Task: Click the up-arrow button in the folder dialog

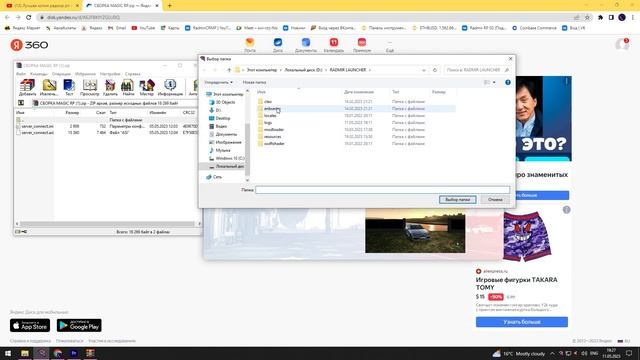Action: 229,70
